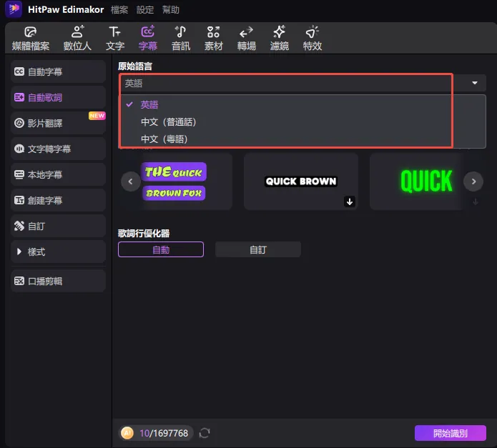Image resolution: width=497 pixels, height=448 pixels.
Task: Click the HitPaw Edimakor logo icon
Action: [x=14, y=9]
